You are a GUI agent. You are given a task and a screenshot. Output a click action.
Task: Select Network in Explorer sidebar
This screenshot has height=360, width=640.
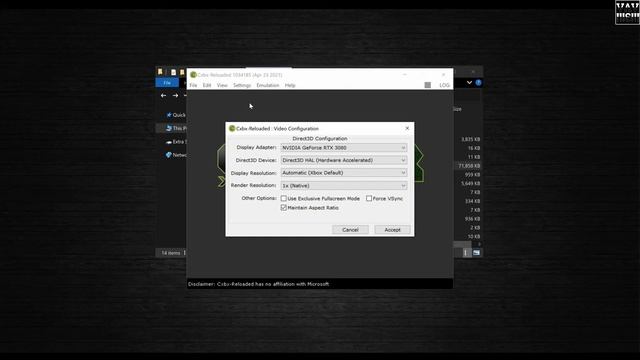[x=176, y=155]
